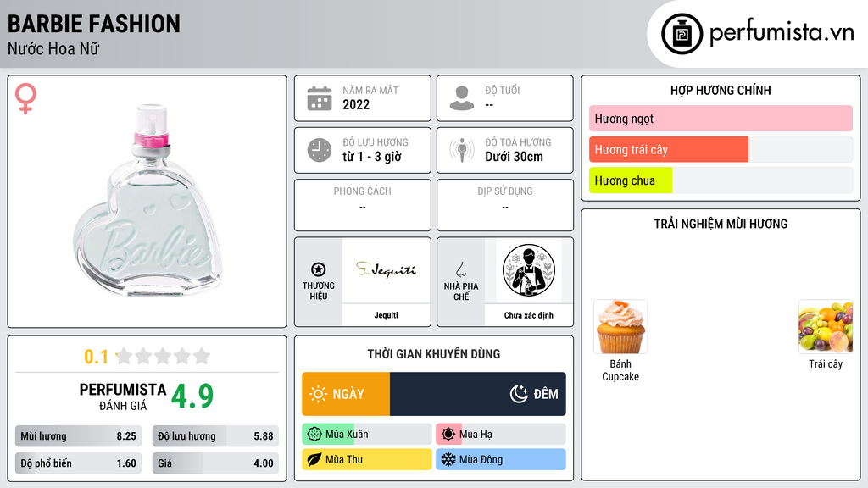Click the calendar icon for release year
The width and height of the screenshot is (868, 488).
pyautogui.click(x=320, y=98)
